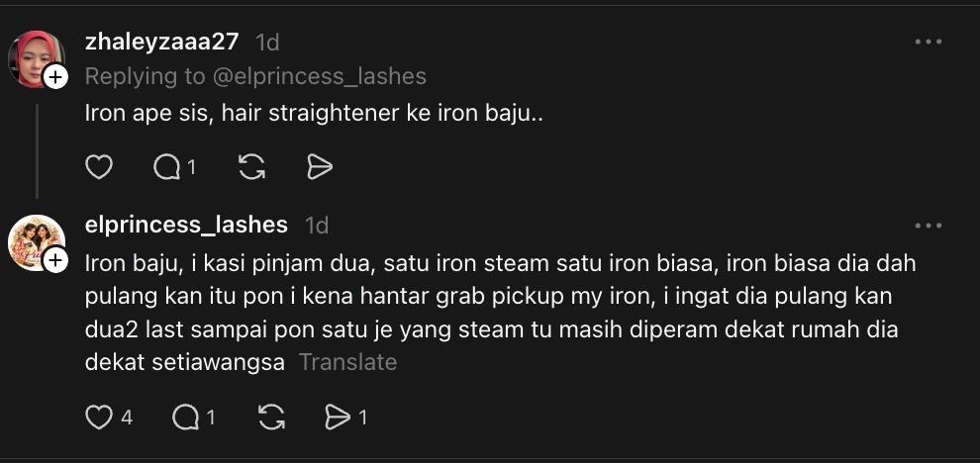The height and width of the screenshot is (463, 980).
Task: Share the elprincess_lashes reply via the send icon
Action: (x=339, y=417)
